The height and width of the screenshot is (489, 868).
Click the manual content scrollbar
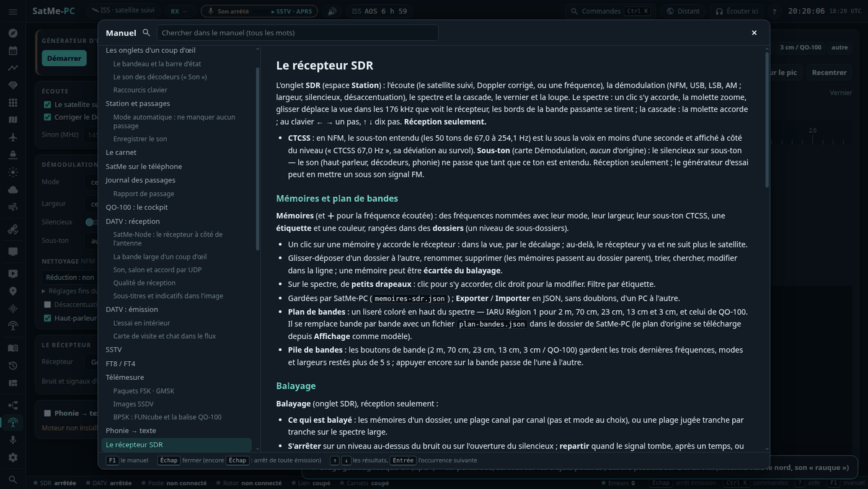coord(767,120)
